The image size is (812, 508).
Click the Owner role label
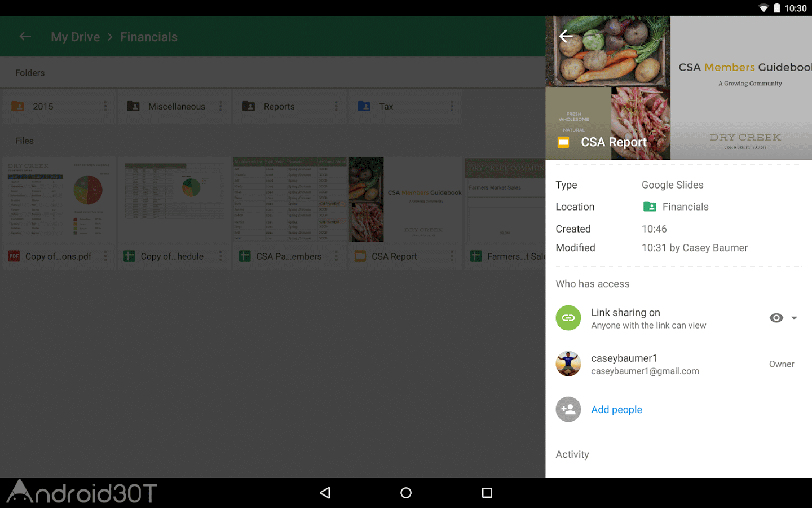click(782, 364)
